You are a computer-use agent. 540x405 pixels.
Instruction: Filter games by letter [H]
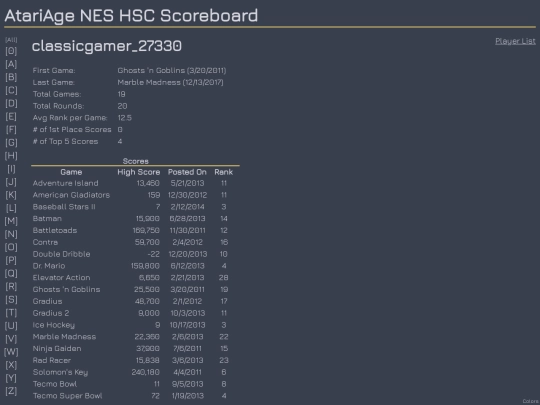[11, 156]
